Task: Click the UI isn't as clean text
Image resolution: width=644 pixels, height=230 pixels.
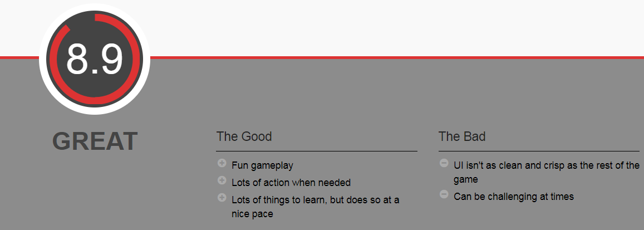Action: point(547,172)
